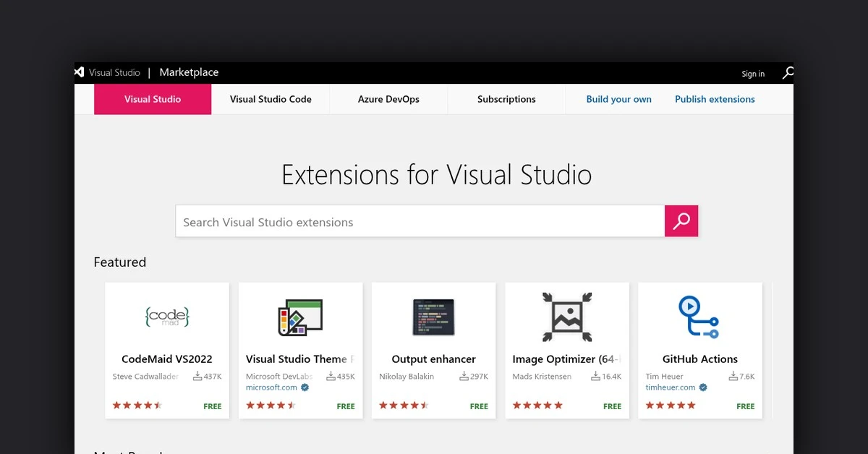Click the Publish extensions link
Image resolution: width=868 pixels, height=454 pixels.
[x=715, y=99]
